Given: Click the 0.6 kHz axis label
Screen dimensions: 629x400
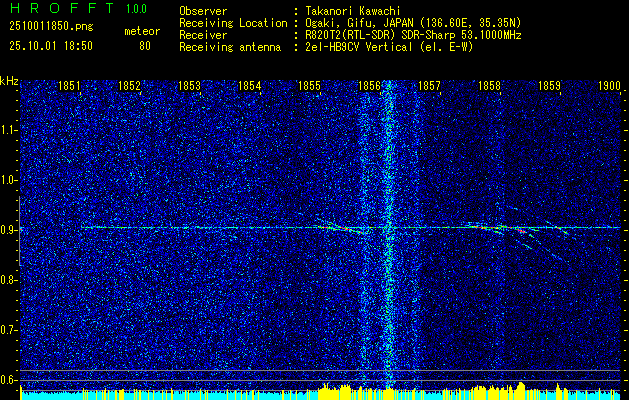Looking at the screenshot, I should [9, 380].
